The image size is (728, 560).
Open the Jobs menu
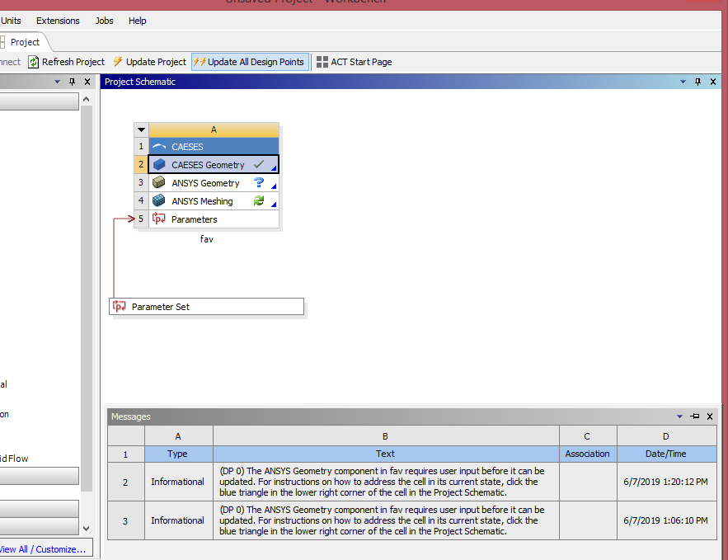105,21
